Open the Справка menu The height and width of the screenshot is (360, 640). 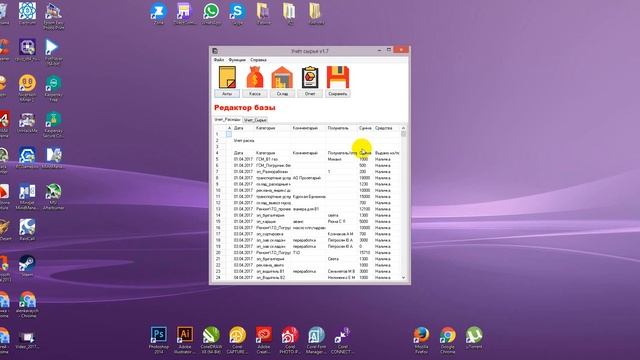click(x=258, y=60)
